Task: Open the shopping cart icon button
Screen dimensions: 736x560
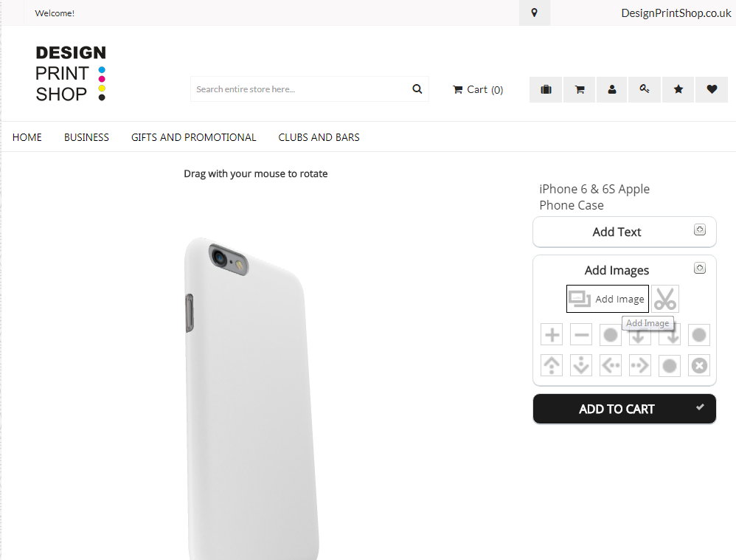Action: point(580,89)
